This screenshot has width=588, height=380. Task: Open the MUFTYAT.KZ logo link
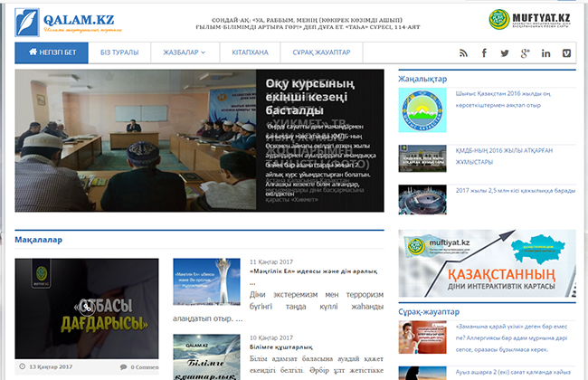530,19
